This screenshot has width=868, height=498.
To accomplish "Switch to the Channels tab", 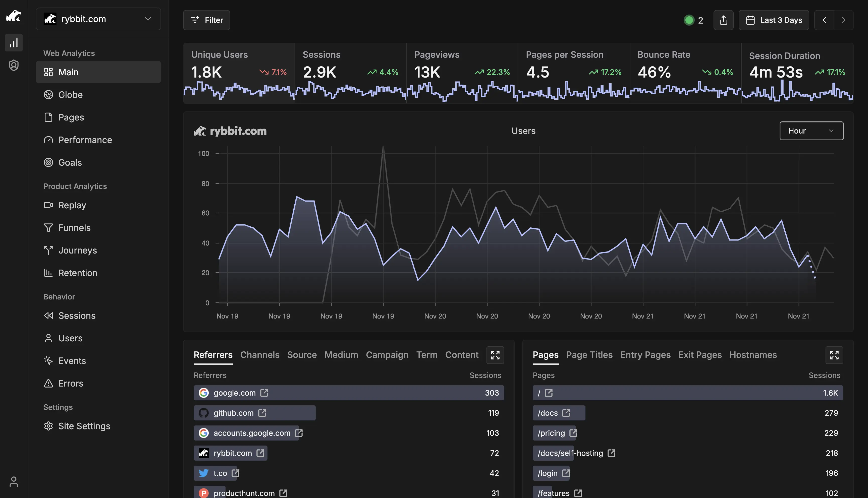I will [x=260, y=355].
